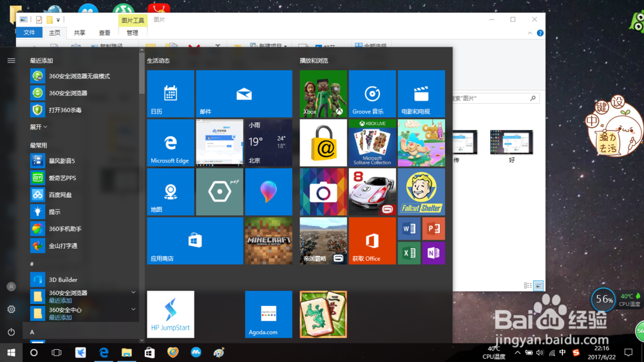Click the Explorer search box for 图片
Viewport: 644px width, 362px height.
[x=496, y=98]
